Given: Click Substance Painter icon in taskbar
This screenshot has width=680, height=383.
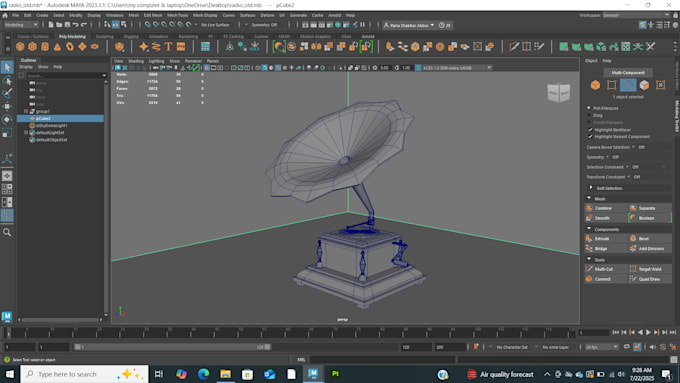Looking at the screenshot, I should 335,374.
